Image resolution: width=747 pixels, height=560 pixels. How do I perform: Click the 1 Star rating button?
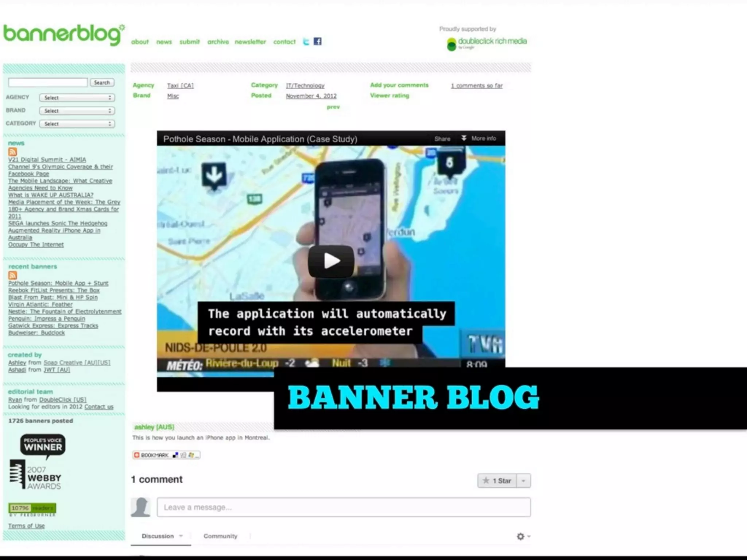point(497,481)
